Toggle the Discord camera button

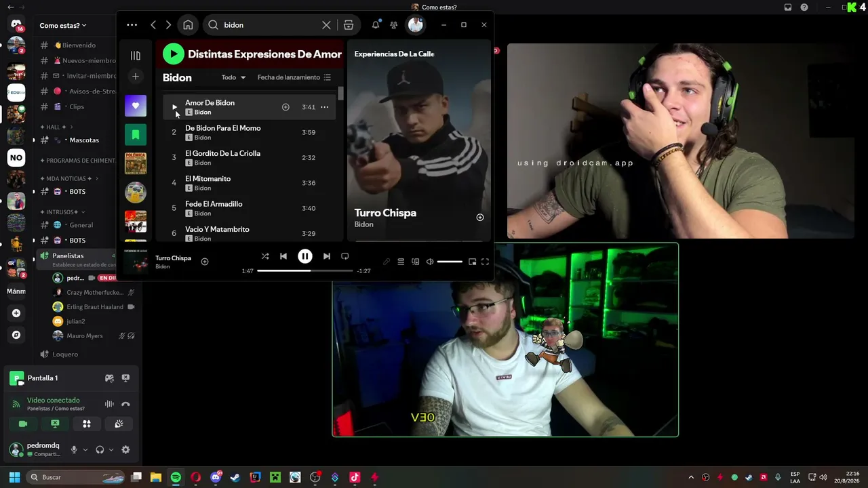(x=23, y=424)
